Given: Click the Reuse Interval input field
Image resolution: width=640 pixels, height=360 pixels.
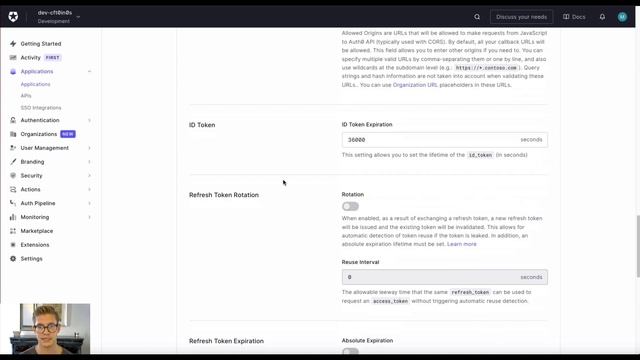Looking at the screenshot, I should [x=444, y=277].
